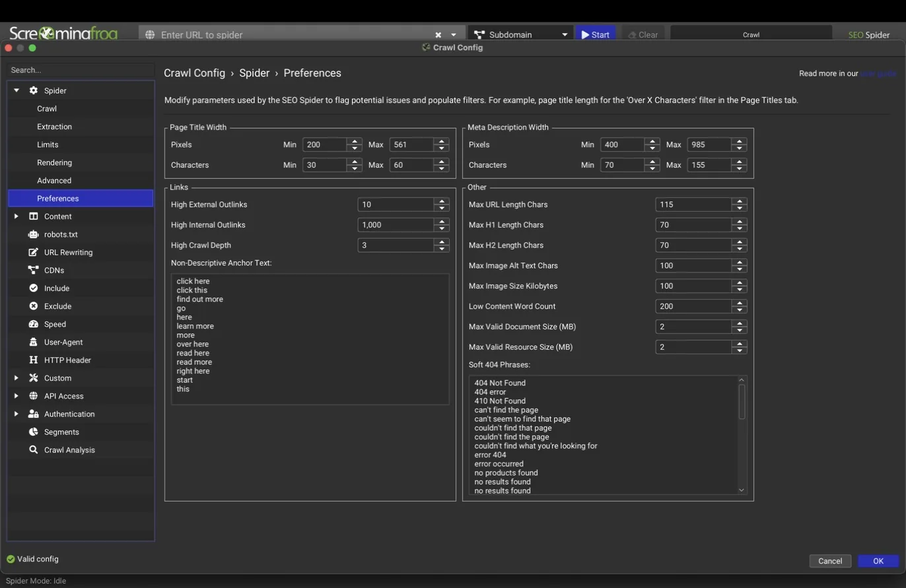Click the Content columns icon
The height and width of the screenshot is (588, 906).
click(x=33, y=216)
